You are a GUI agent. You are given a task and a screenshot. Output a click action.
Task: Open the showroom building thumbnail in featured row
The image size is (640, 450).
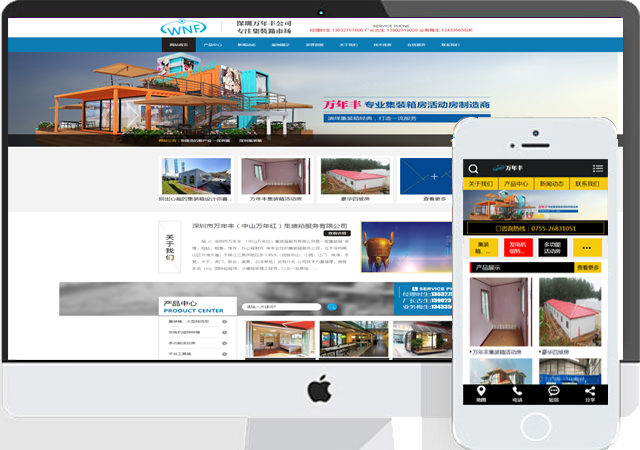point(196,176)
